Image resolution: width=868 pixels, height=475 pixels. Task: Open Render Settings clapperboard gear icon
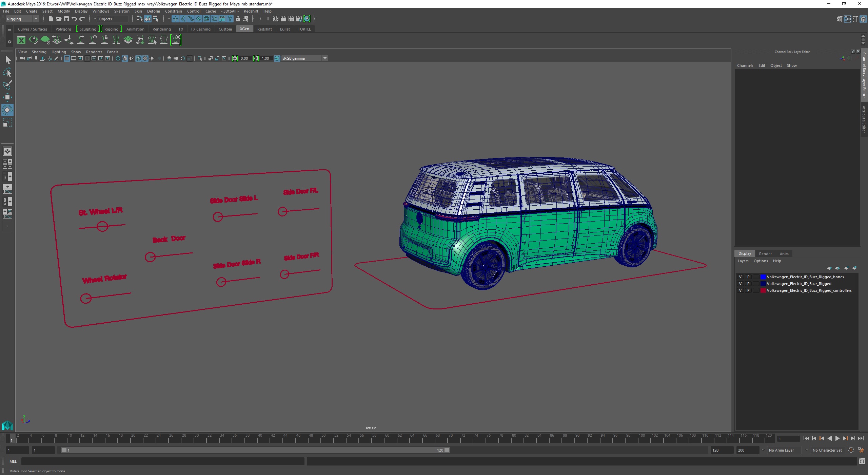[299, 19]
